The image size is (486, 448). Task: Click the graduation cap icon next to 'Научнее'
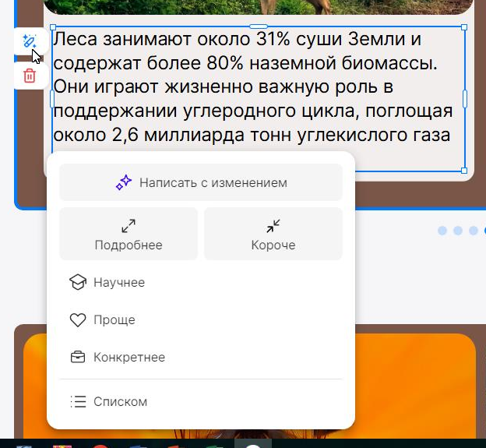coord(78,282)
